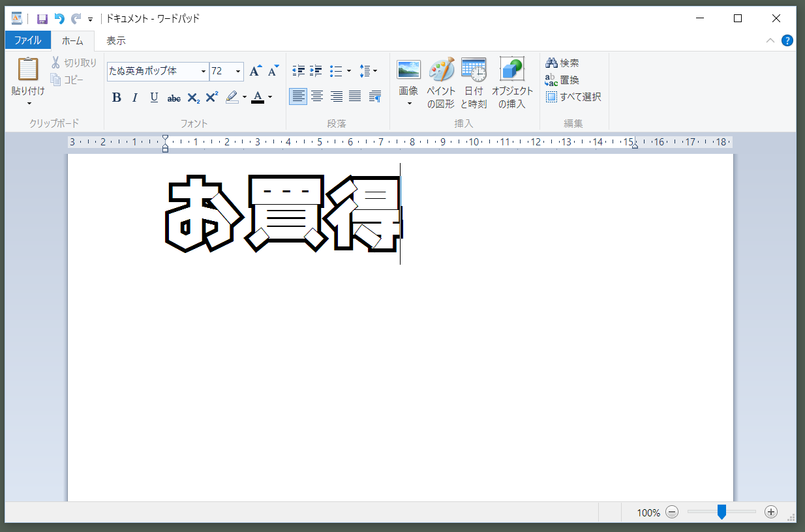Screen dimensions: 805x532
Task: Grow the font size
Action: [x=256, y=70]
